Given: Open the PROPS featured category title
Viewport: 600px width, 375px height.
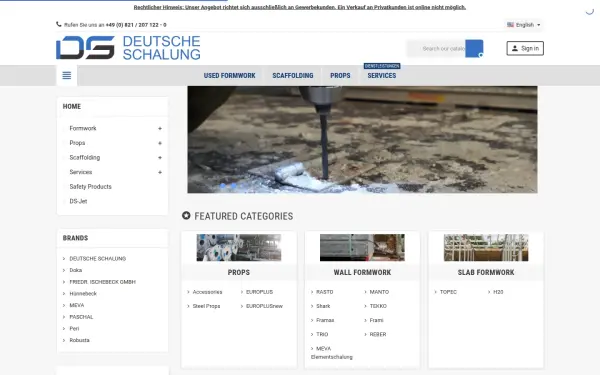Looking at the screenshot, I should pyautogui.click(x=239, y=272).
